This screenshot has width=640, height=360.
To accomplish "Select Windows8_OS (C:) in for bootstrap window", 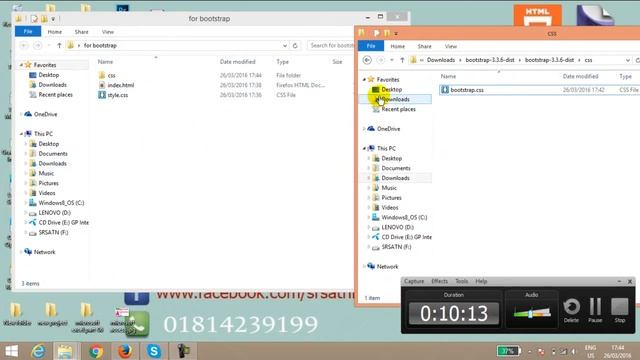I will [61, 203].
